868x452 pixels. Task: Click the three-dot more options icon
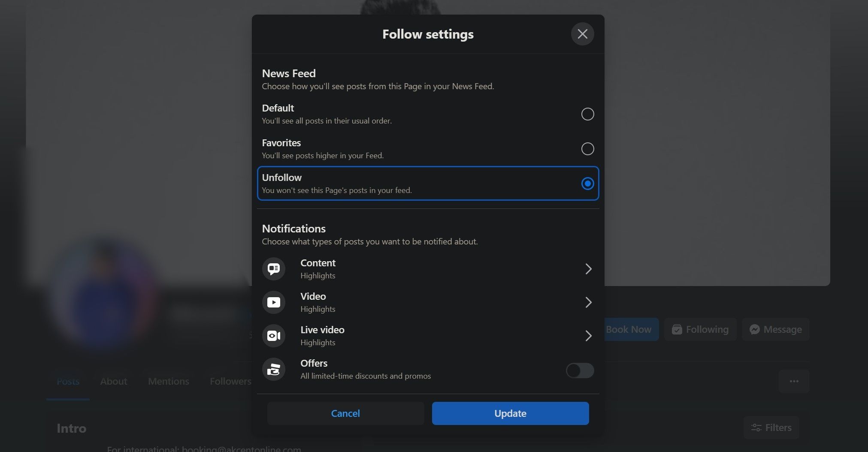click(794, 381)
